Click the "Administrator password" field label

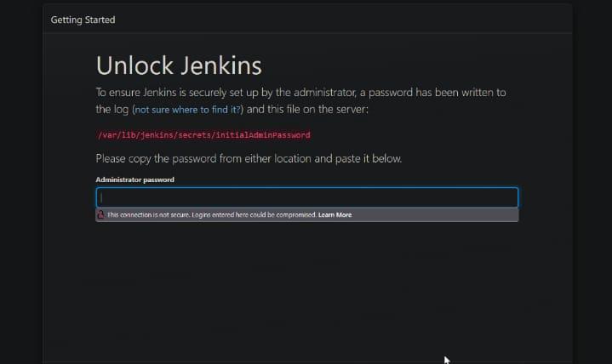tap(134, 179)
